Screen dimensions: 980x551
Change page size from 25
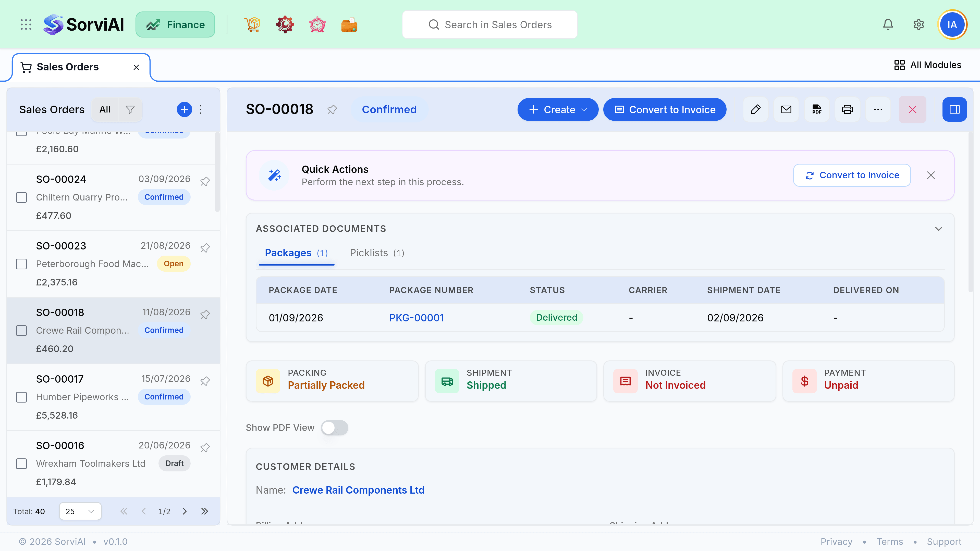80,511
